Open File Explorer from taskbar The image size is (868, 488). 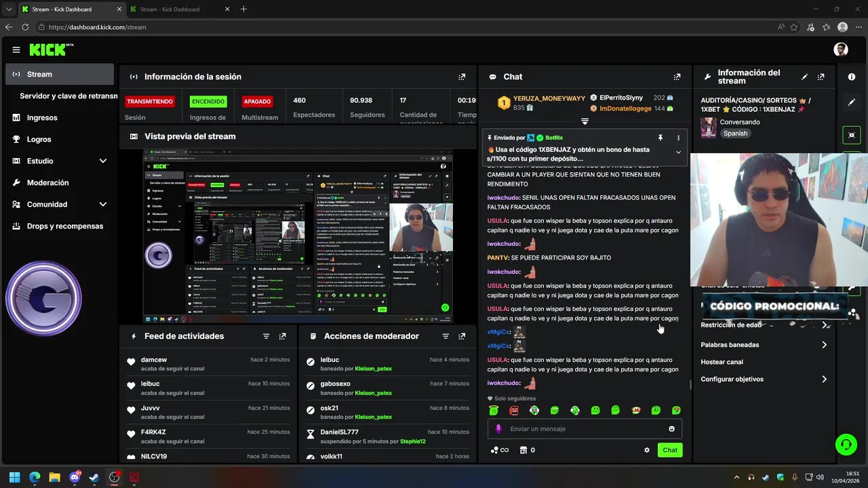coord(54,477)
